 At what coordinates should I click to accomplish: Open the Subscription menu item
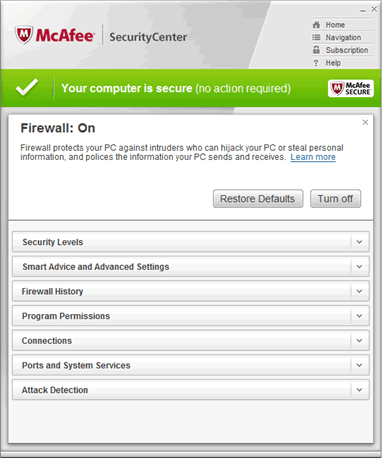[347, 50]
